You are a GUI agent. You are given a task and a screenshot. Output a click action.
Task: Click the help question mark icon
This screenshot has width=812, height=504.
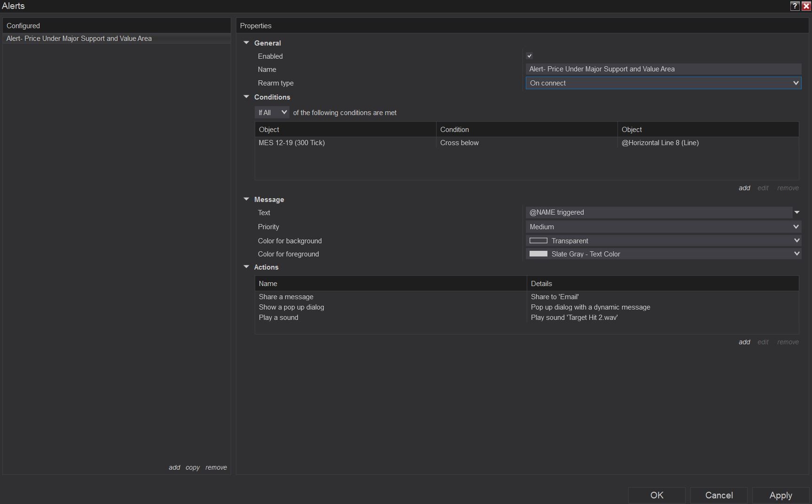(x=795, y=6)
